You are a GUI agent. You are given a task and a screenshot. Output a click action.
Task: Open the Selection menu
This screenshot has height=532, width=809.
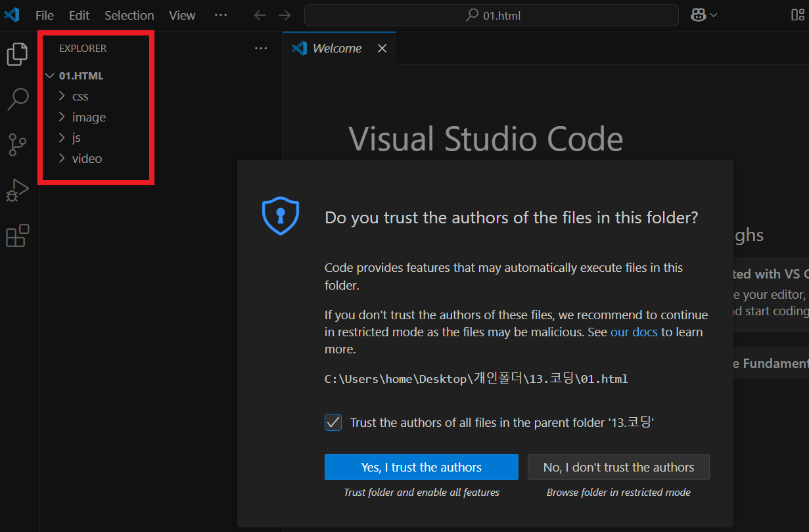(x=129, y=15)
